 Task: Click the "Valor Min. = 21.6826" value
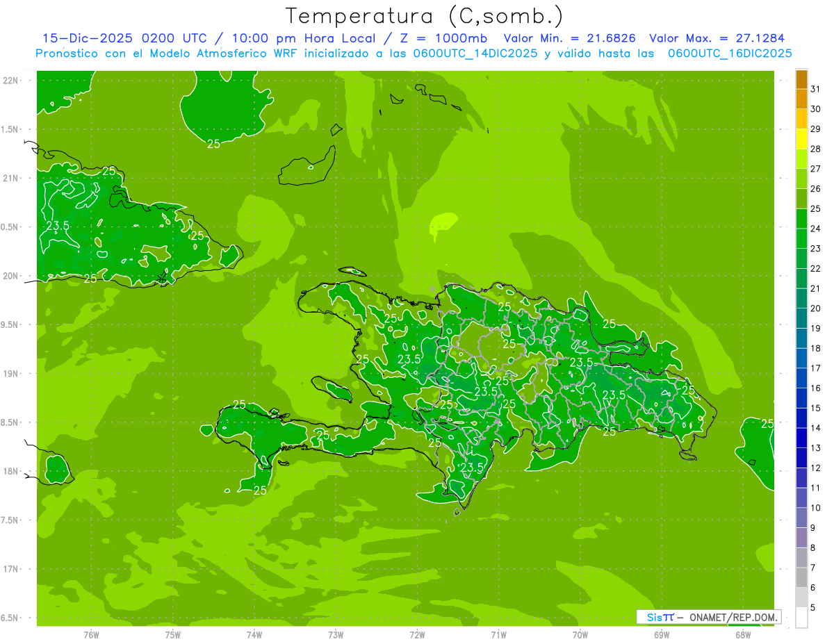(x=570, y=38)
